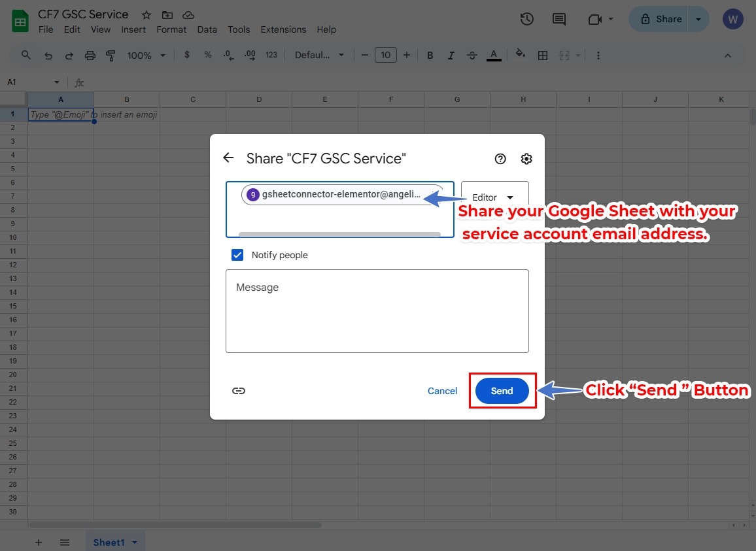Apply percent format to cell

click(x=207, y=55)
